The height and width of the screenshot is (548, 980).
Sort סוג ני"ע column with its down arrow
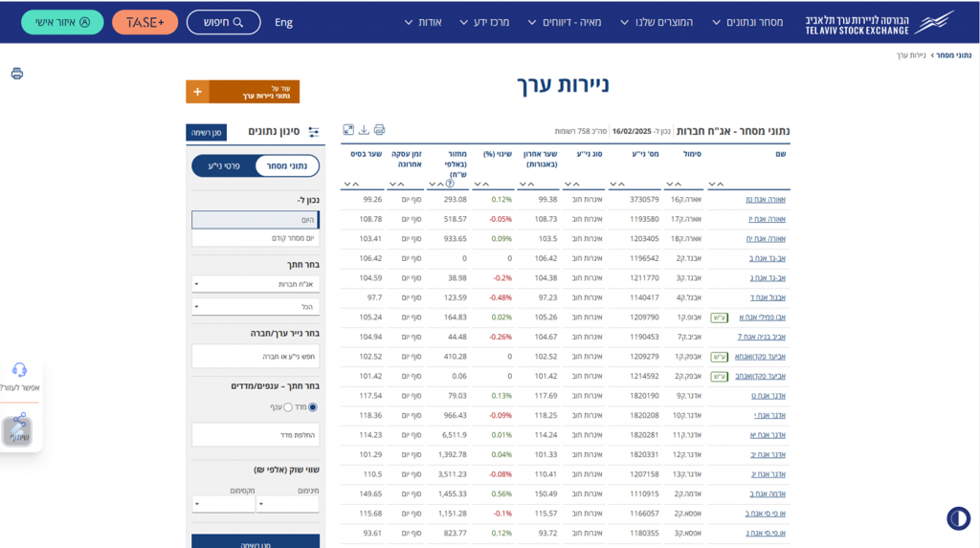(x=568, y=185)
